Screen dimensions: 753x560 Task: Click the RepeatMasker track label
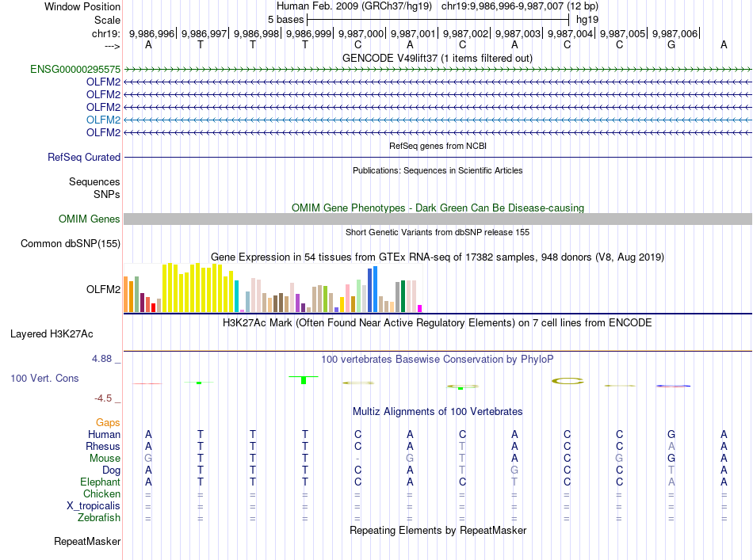87,541
